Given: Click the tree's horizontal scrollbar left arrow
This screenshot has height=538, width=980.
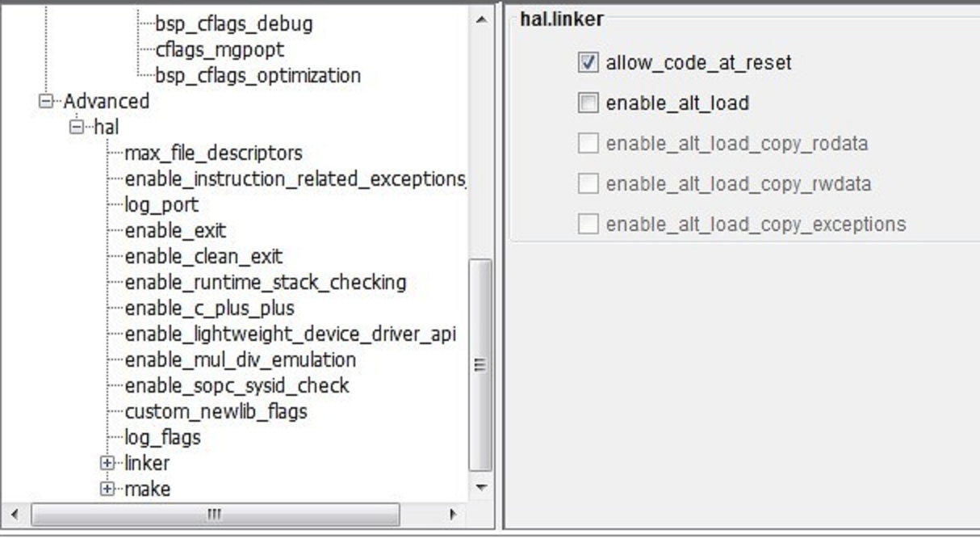Looking at the screenshot, I should (x=14, y=515).
